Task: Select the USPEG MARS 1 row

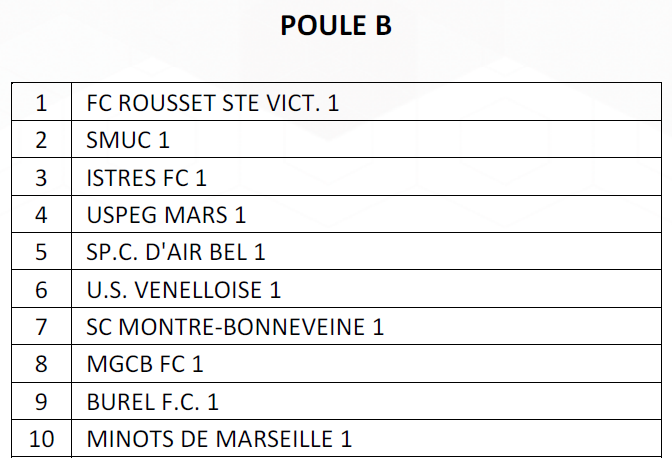Action: [336, 214]
